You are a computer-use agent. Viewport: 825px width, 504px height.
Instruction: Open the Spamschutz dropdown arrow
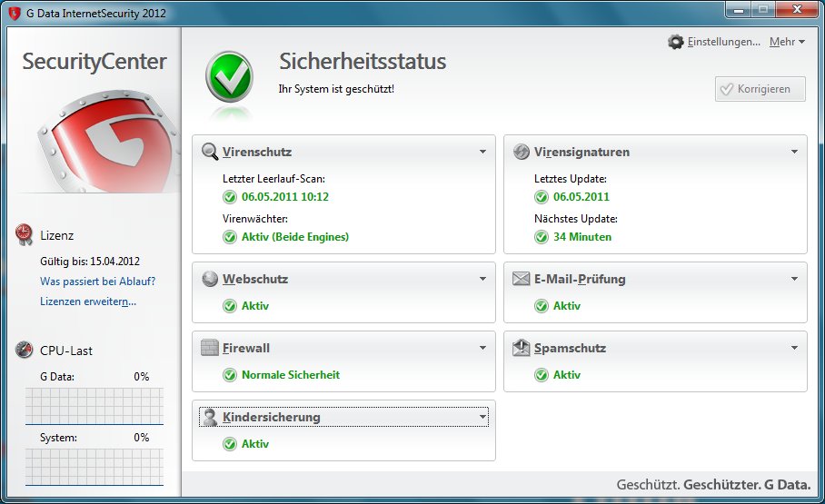point(794,348)
